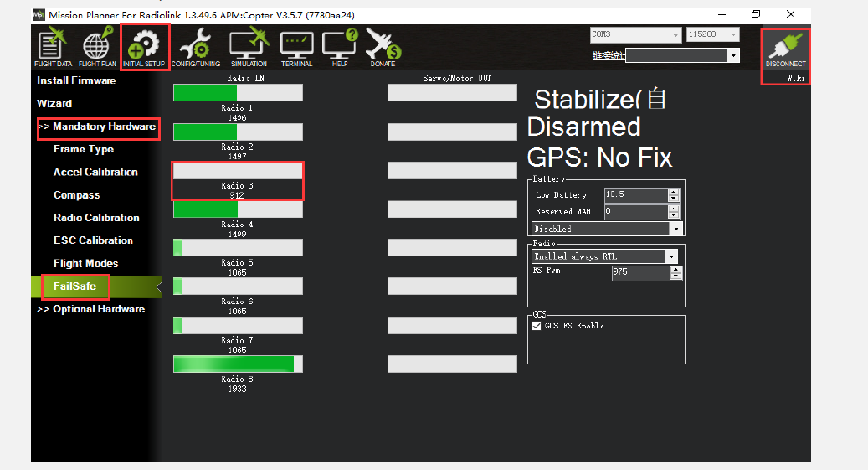Select Install Firmware in the sidebar

coord(76,80)
